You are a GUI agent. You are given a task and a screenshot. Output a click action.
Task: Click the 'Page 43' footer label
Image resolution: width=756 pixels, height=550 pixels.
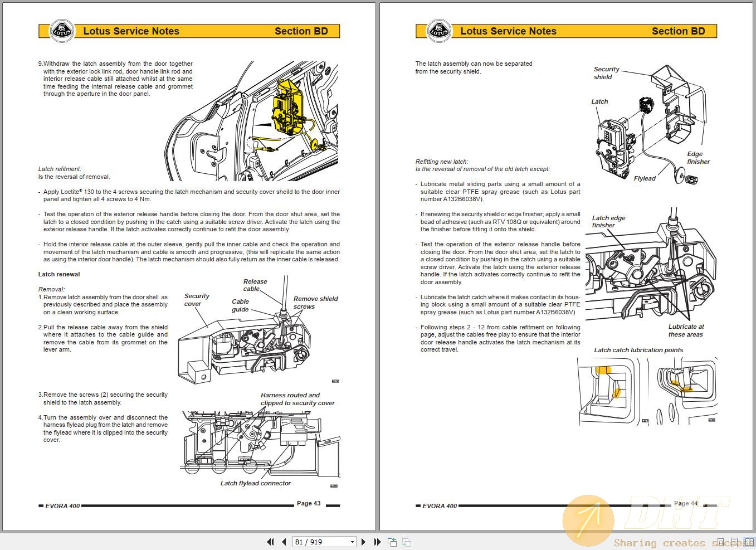pos(309,503)
